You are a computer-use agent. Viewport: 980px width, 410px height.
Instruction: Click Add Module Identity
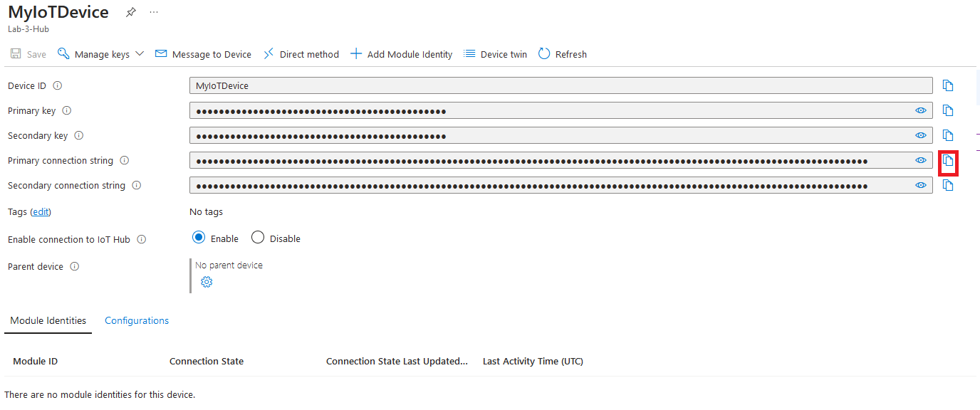point(402,54)
